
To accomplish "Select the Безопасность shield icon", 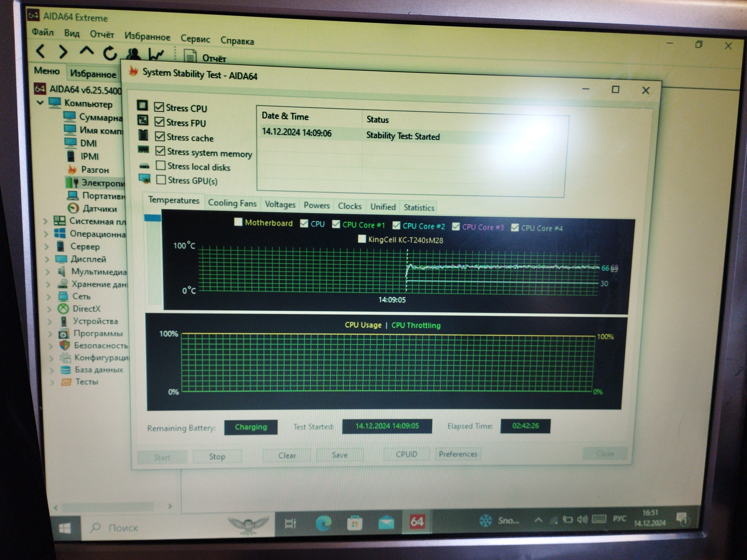I will tap(64, 345).
